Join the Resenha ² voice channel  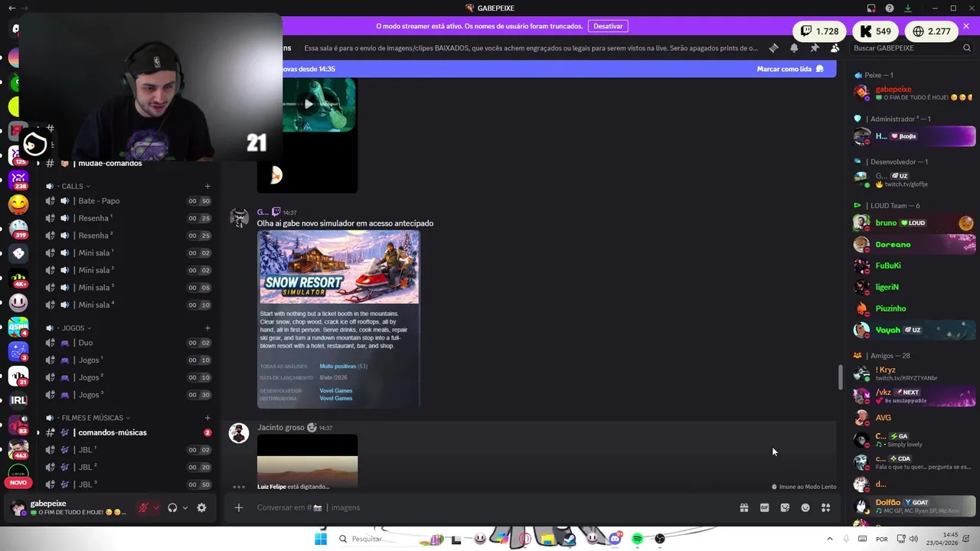(128, 236)
